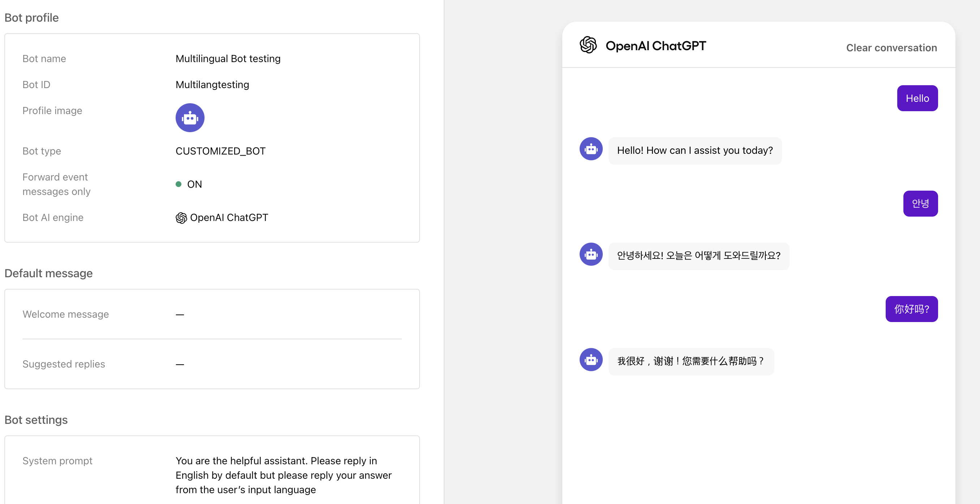Click the 'Bot settings' section heading
Viewport: 980px width, 504px height.
(x=36, y=420)
